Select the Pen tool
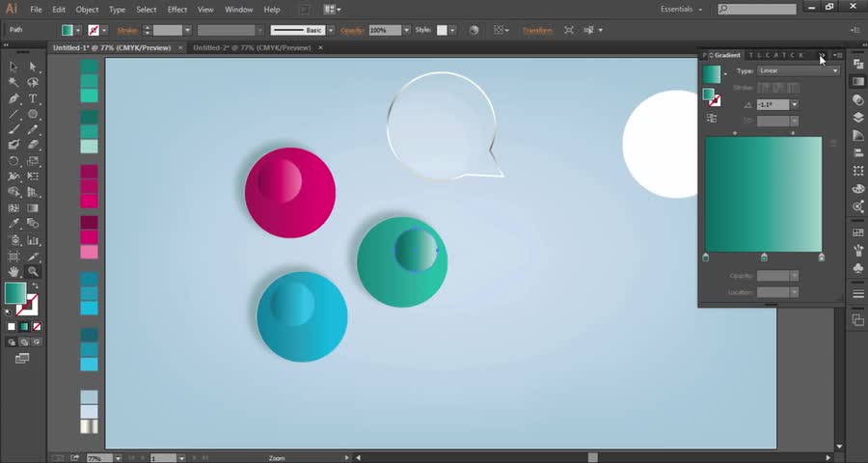Screen dimensions: 868x463 [x=14, y=98]
